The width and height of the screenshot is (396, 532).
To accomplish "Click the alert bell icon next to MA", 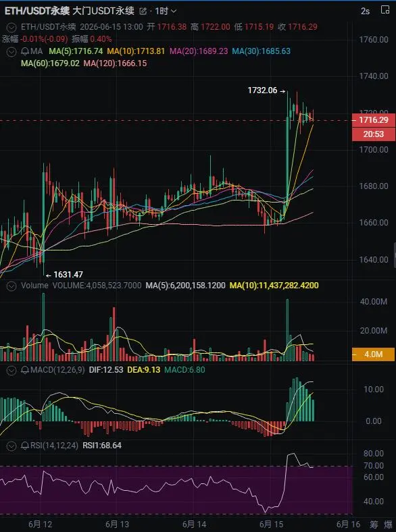I will (25, 51).
